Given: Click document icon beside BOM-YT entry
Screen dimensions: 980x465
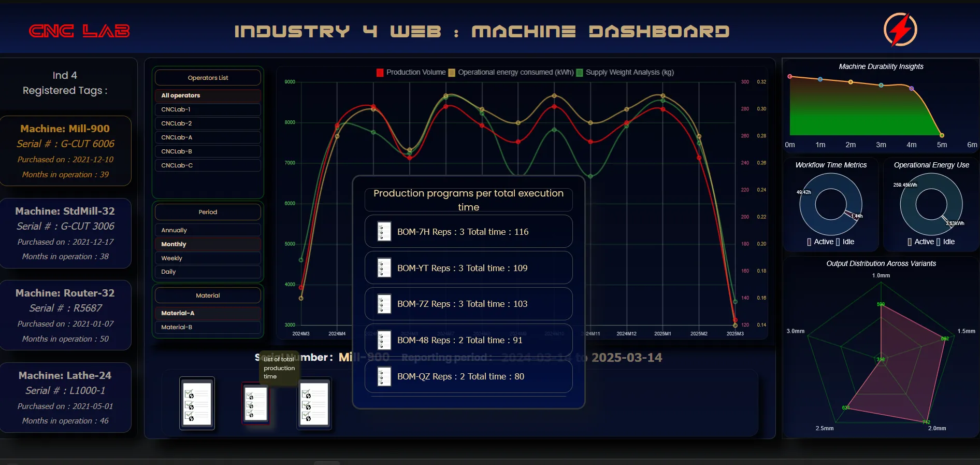Looking at the screenshot, I should click(x=384, y=268).
